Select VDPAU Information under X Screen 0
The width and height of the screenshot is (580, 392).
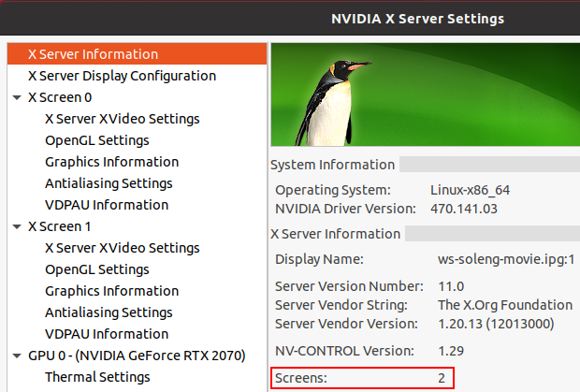coord(107,205)
